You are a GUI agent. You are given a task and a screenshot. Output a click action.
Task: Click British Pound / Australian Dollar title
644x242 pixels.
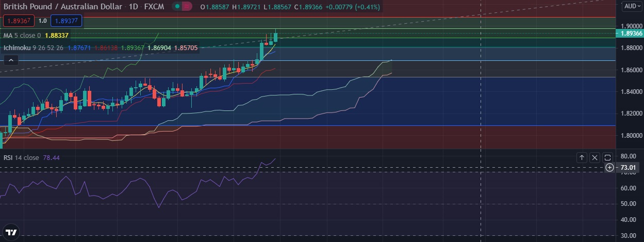[62, 7]
